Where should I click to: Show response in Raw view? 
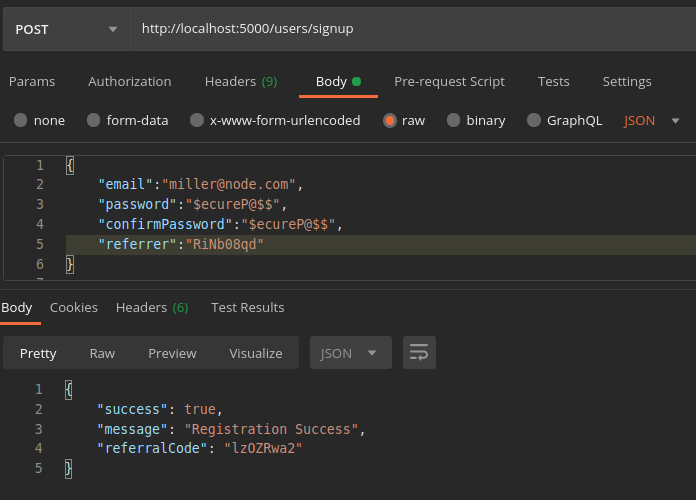click(x=102, y=353)
